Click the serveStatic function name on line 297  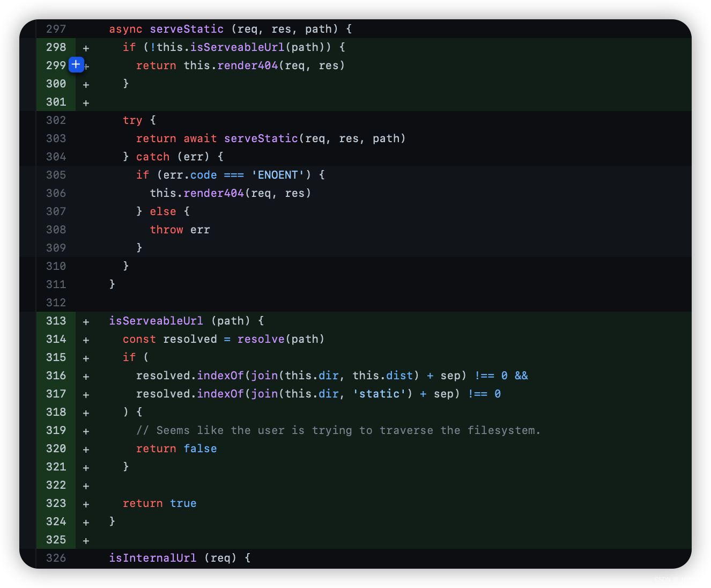tap(187, 29)
